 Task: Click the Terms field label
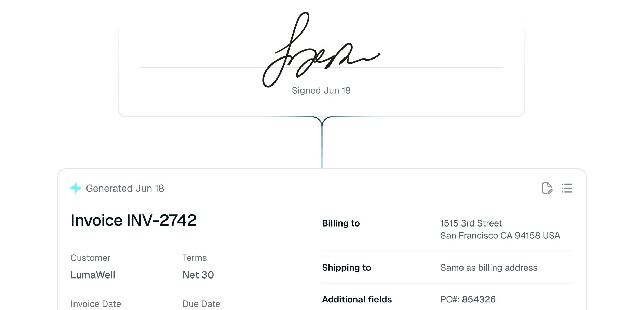194,258
